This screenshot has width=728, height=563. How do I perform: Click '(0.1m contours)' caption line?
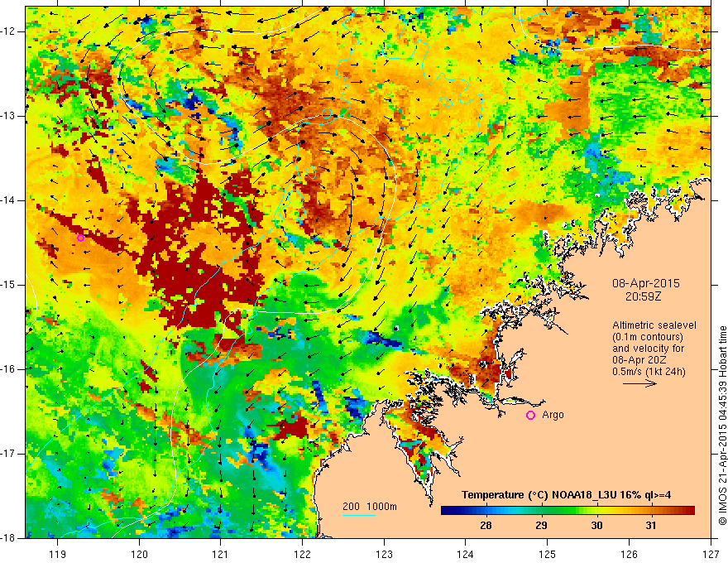point(648,337)
